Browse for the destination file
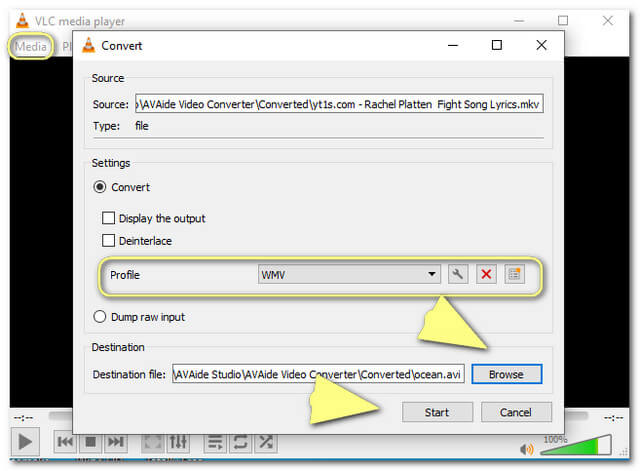640x471 pixels. point(507,374)
